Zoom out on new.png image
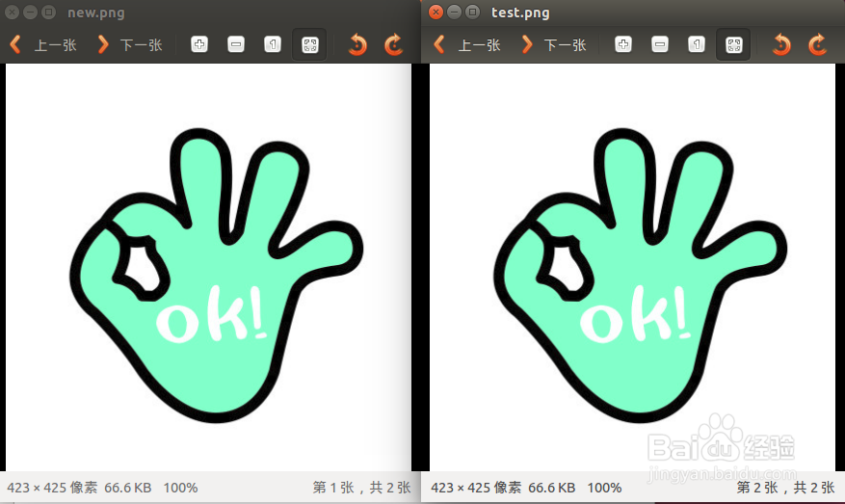 pos(236,44)
